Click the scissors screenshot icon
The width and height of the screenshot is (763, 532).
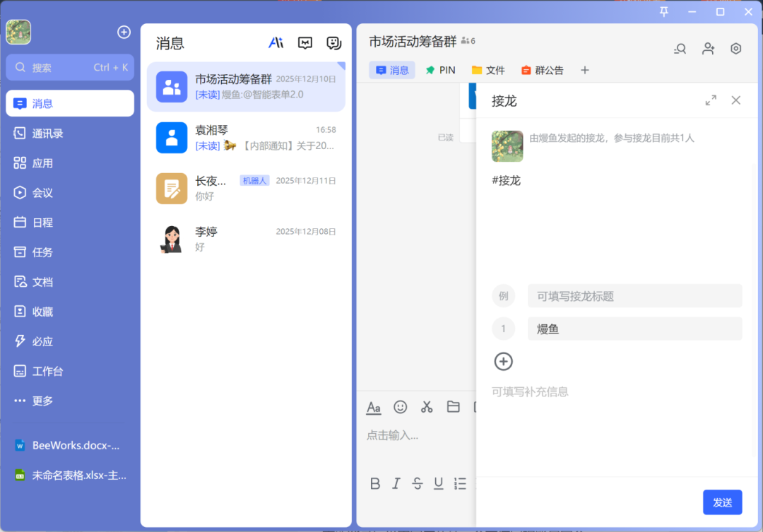(427, 407)
